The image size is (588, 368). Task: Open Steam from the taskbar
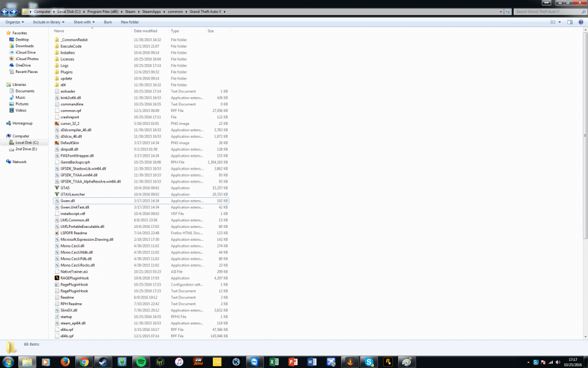[x=103, y=362]
